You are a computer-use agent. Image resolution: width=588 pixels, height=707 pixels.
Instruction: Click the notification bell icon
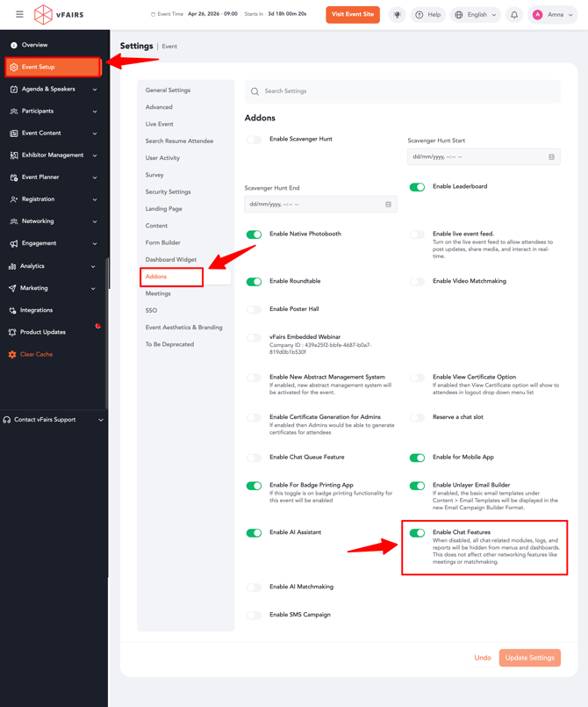pyautogui.click(x=514, y=15)
